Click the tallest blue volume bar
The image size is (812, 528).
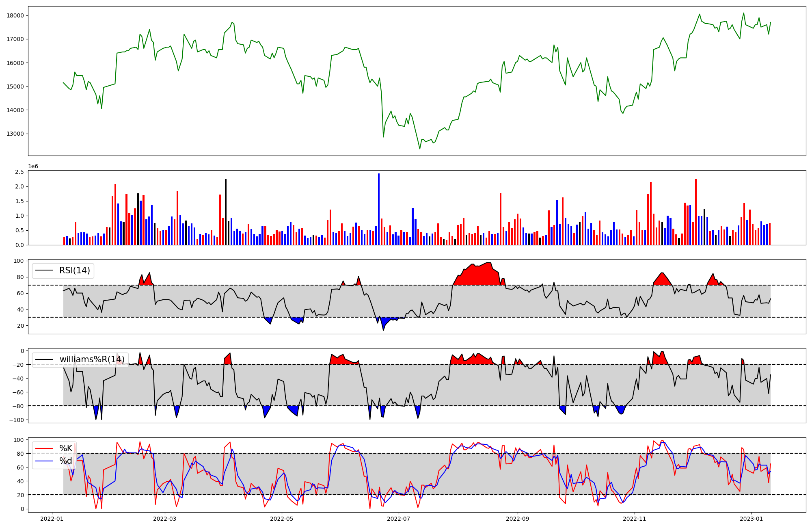tap(379, 209)
